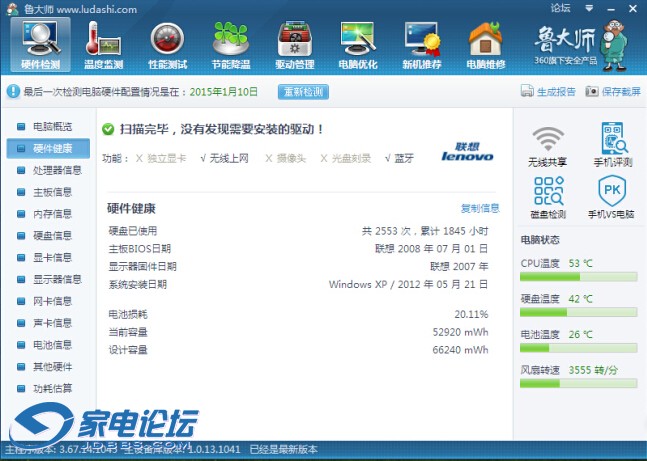
Task: Open the 温度监测 temperature monitor
Action: pyautogui.click(x=104, y=45)
